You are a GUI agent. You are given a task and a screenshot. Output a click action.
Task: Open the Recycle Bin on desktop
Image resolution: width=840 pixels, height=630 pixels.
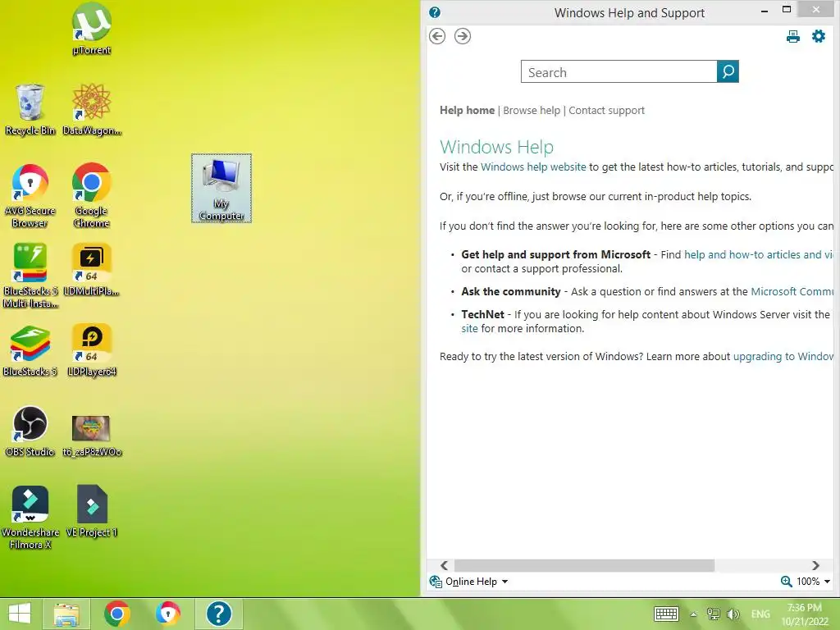[30, 109]
